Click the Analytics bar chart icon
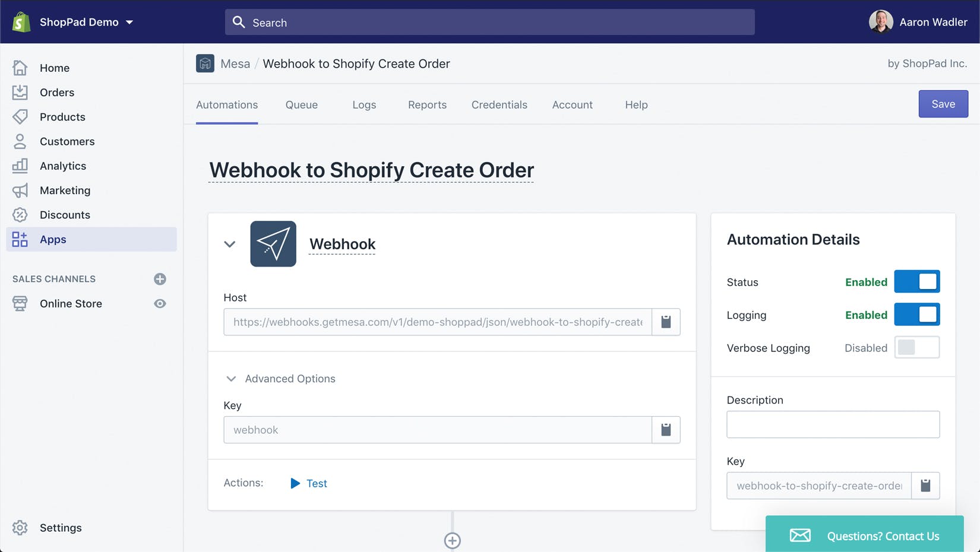 pyautogui.click(x=20, y=166)
